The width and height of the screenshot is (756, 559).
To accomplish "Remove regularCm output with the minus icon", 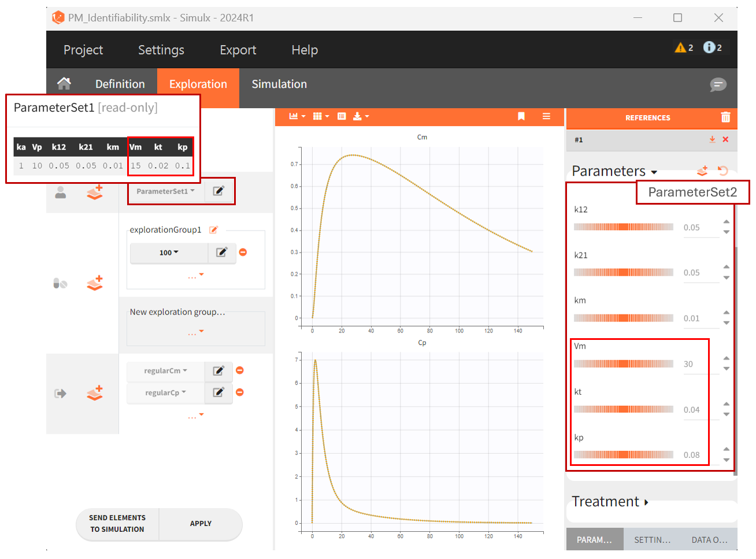I will [240, 370].
